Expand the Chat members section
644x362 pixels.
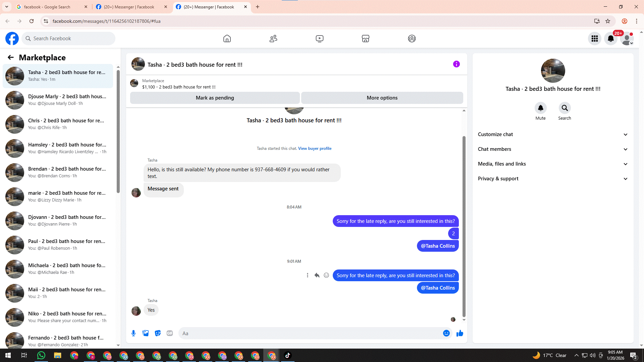point(552,149)
